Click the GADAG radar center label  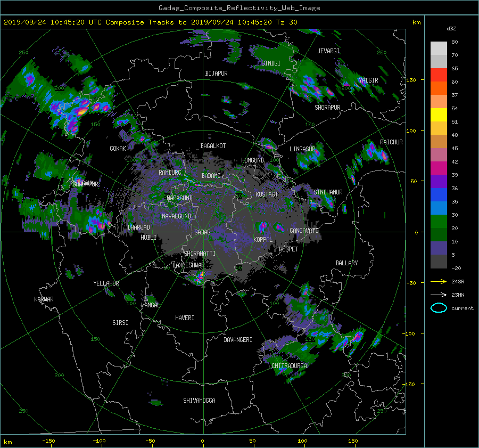202,232
